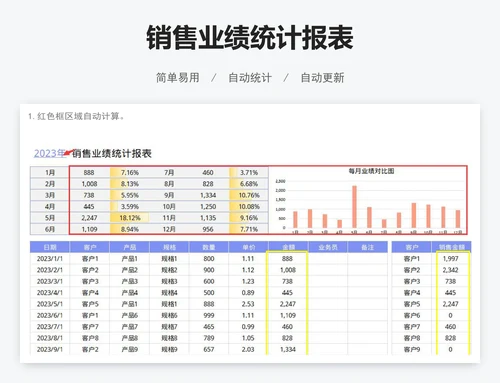Click the 产品 column header

[x=129, y=247]
